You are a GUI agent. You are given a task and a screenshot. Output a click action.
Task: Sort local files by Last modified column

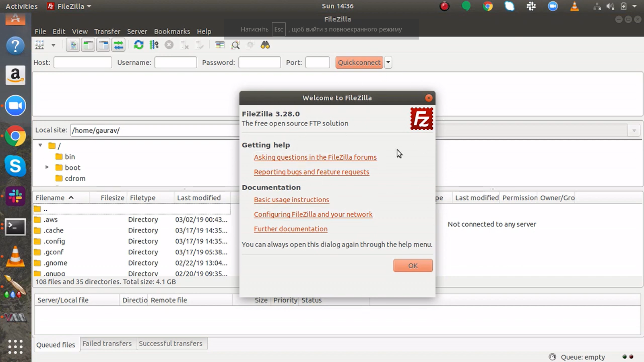[202, 197]
